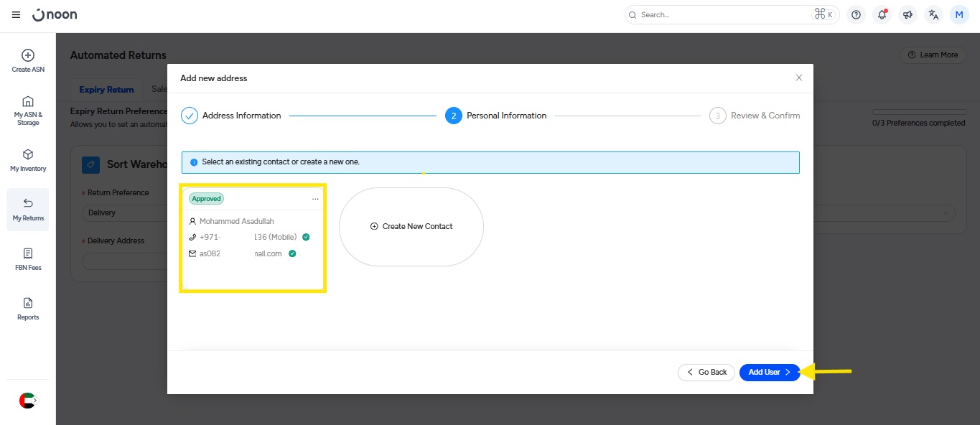Open My Inventory in sidebar
Screen dimensions: 980x425
click(x=28, y=160)
